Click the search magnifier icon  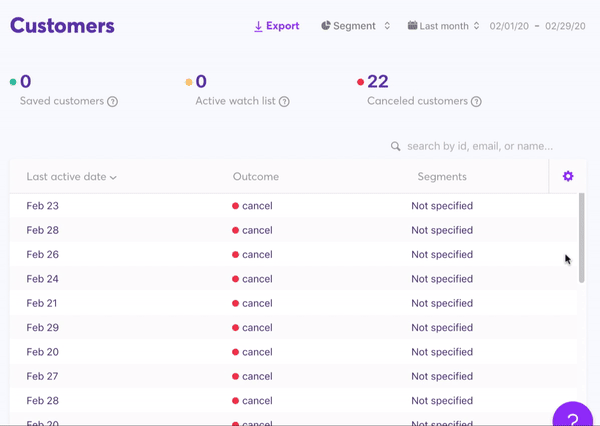(396, 147)
